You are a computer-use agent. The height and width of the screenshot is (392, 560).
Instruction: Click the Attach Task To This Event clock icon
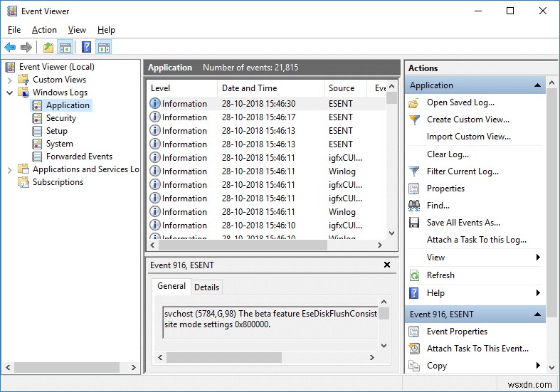pos(414,349)
